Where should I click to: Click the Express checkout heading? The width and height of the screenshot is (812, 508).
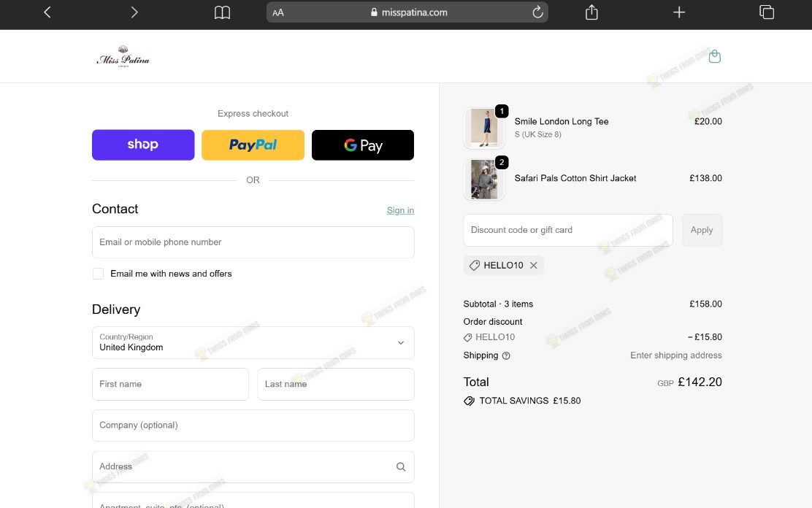click(x=253, y=113)
